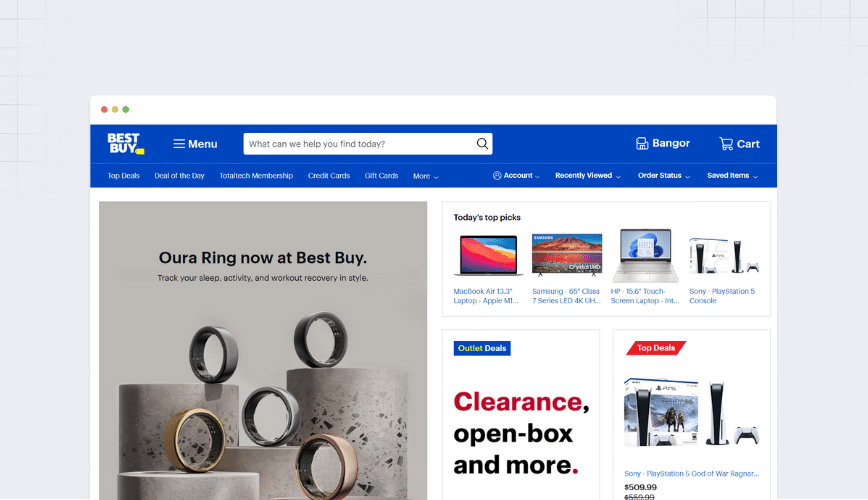Image resolution: width=868 pixels, height=500 pixels.
Task: Expand the More dropdown
Action: pyautogui.click(x=426, y=176)
